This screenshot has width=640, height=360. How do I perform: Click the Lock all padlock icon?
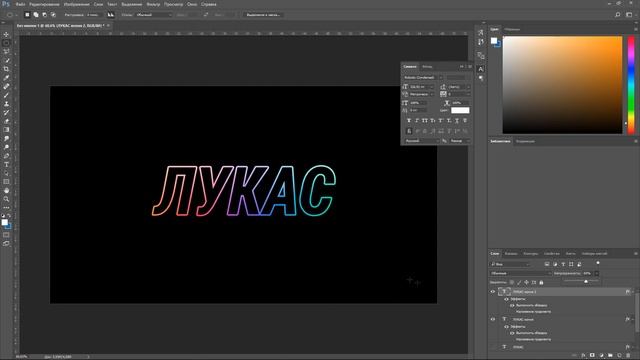click(x=541, y=282)
